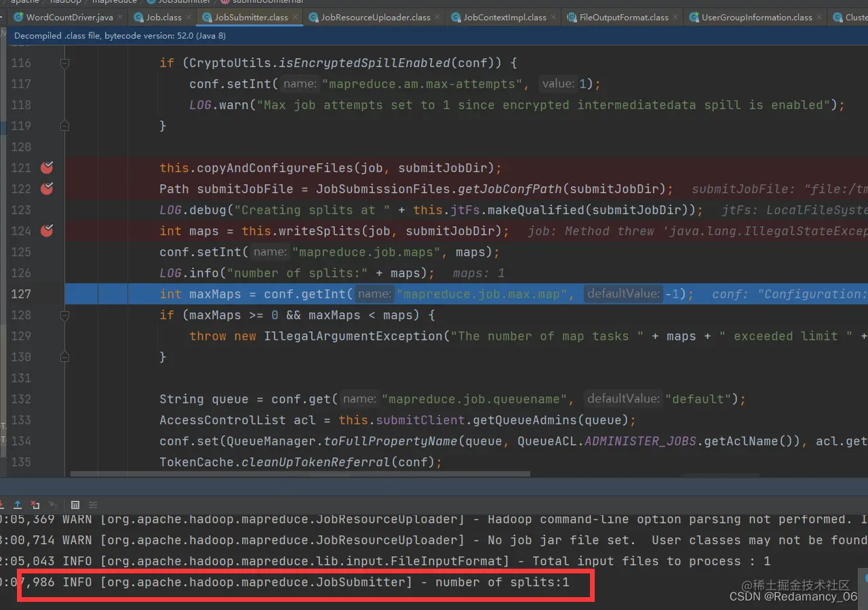Open the UserGroupInformation.class tab
The width and height of the screenshot is (868, 610).
[x=757, y=17]
